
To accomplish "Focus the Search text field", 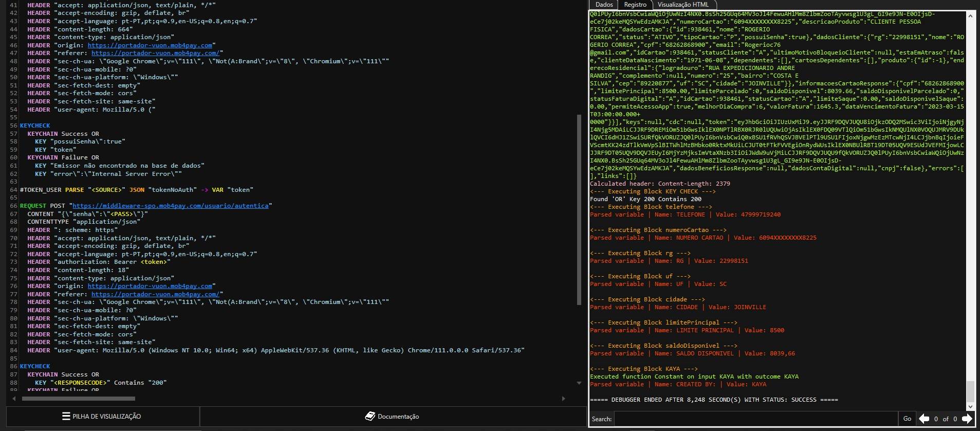I will pyautogui.click(x=755, y=419).
